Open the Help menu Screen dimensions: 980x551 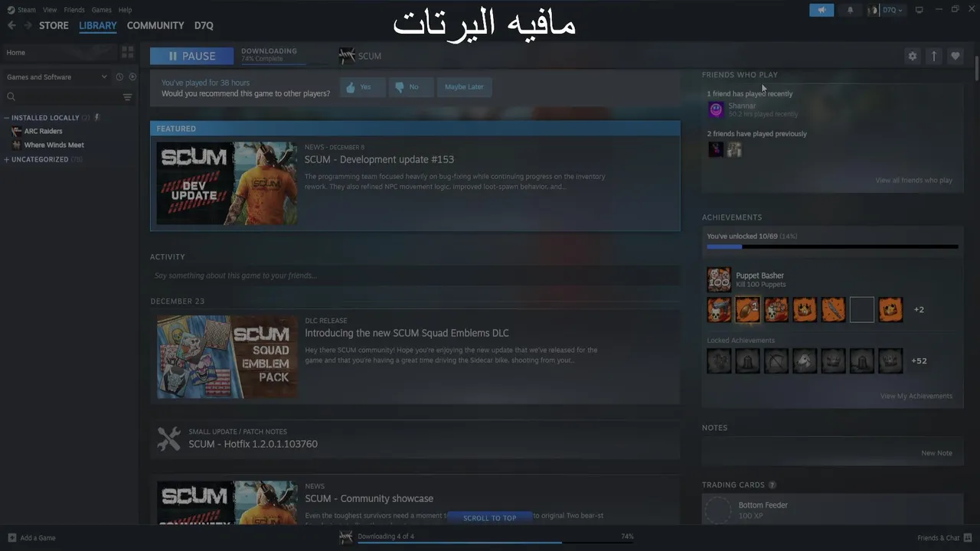coord(125,10)
